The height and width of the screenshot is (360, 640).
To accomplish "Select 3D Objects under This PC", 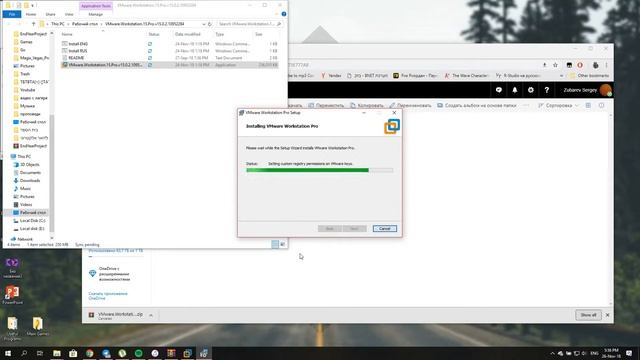I will pyautogui.click(x=29, y=164).
